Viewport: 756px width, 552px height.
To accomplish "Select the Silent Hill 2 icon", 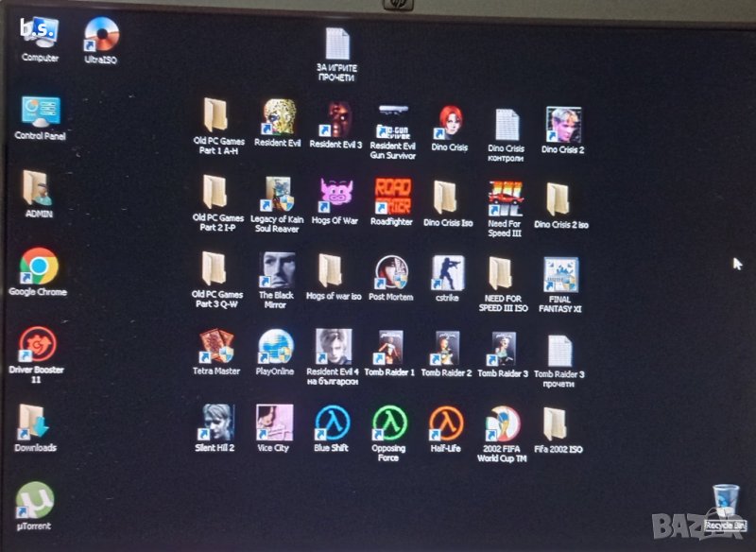I will [215, 423].
